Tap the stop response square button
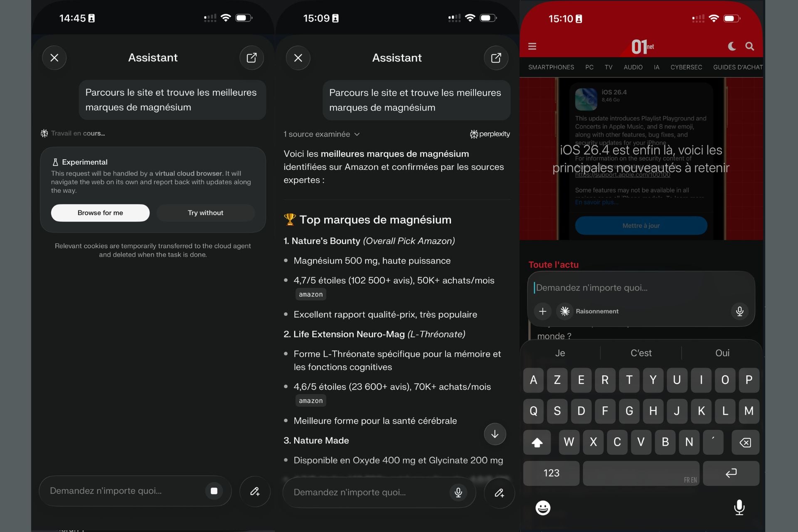Screen dimensions: 798x532 214,491
